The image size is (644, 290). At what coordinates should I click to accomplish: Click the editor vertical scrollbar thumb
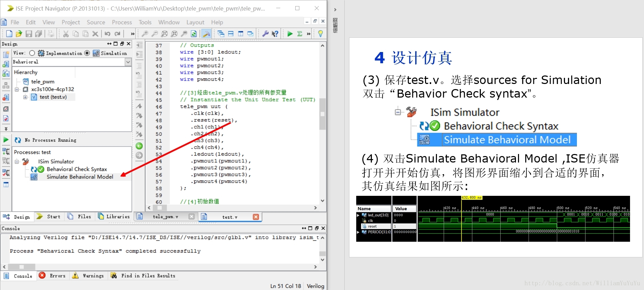pyautogui.click(x=323, y=114)
